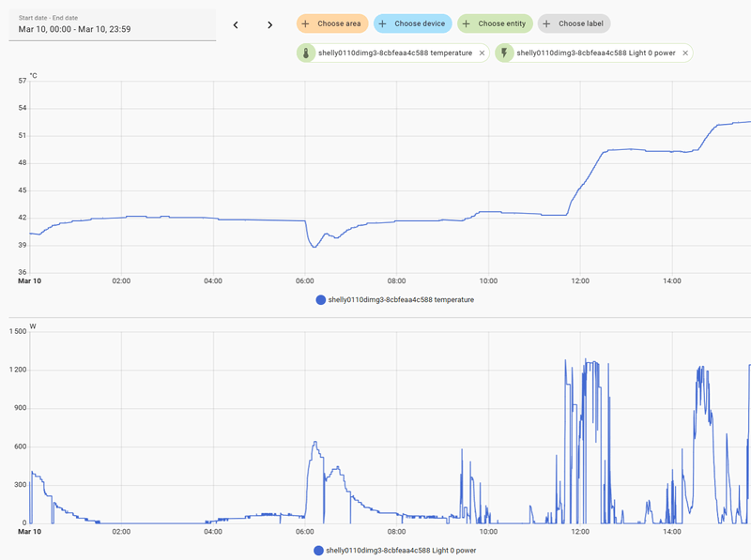Click the Choose device chip
The height and width of the screenshot is (560, 751).
pyautogui.click(x=413, y=23)
